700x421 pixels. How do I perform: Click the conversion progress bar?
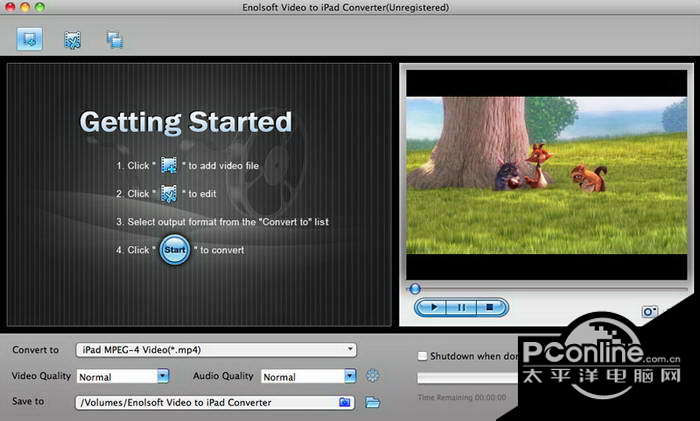pyautogui.click(x=467, y=379)
